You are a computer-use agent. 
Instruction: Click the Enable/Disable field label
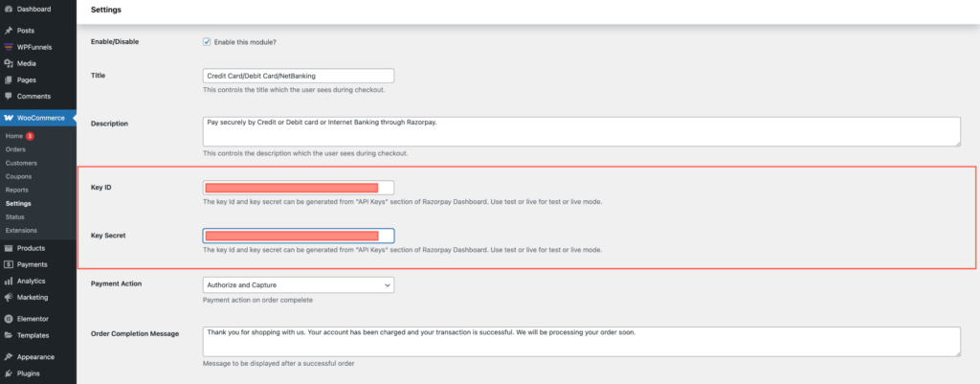[115, 42]
